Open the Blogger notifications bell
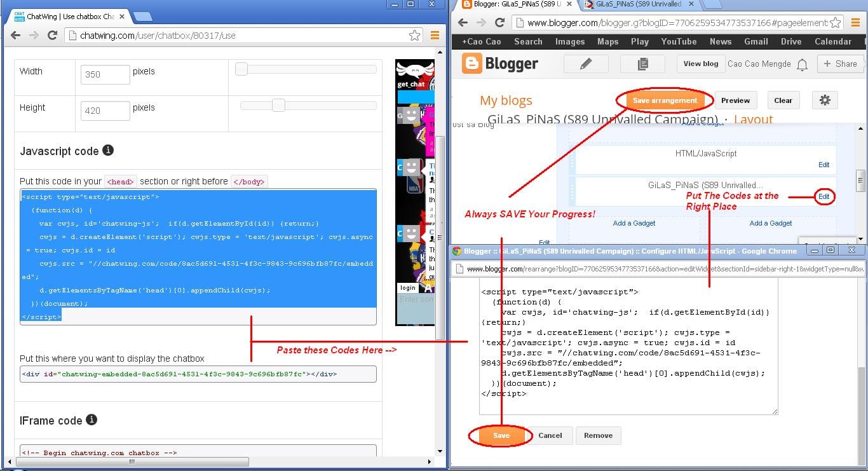The width and height of the screenshot is (868, 471). [801, 64]
